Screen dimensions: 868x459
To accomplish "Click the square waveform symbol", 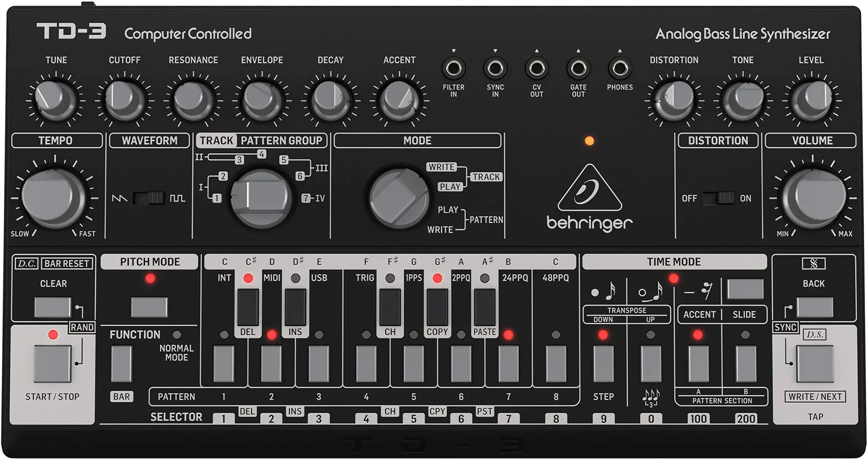I will click(178, 198).
